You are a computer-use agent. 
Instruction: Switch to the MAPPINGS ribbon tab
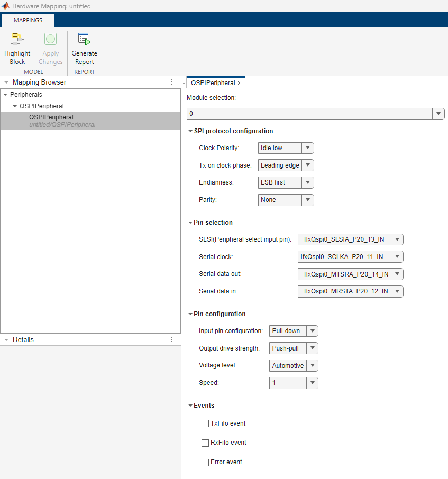28,20
